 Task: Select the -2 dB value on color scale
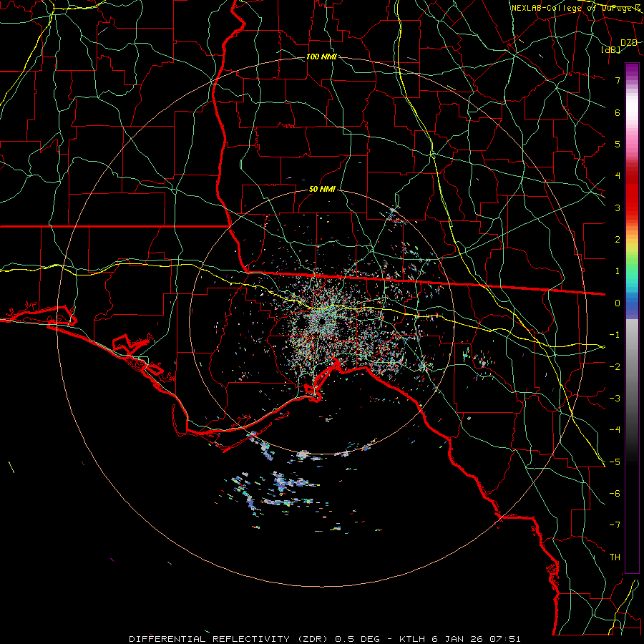point(615,367)
